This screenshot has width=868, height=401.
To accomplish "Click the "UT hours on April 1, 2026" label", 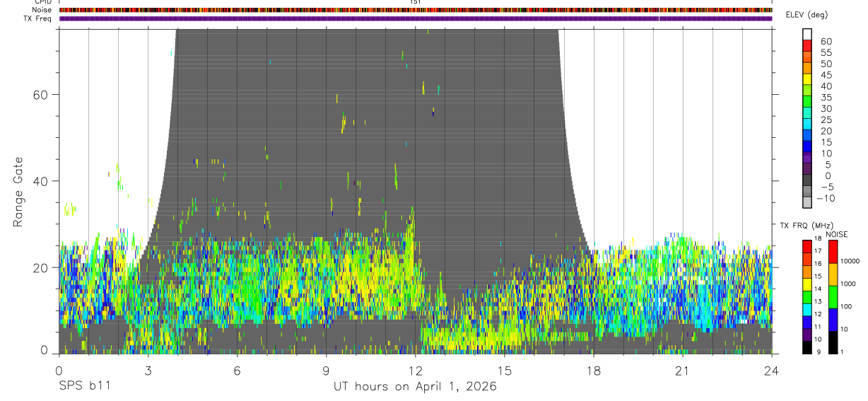I will click(415, 387).
